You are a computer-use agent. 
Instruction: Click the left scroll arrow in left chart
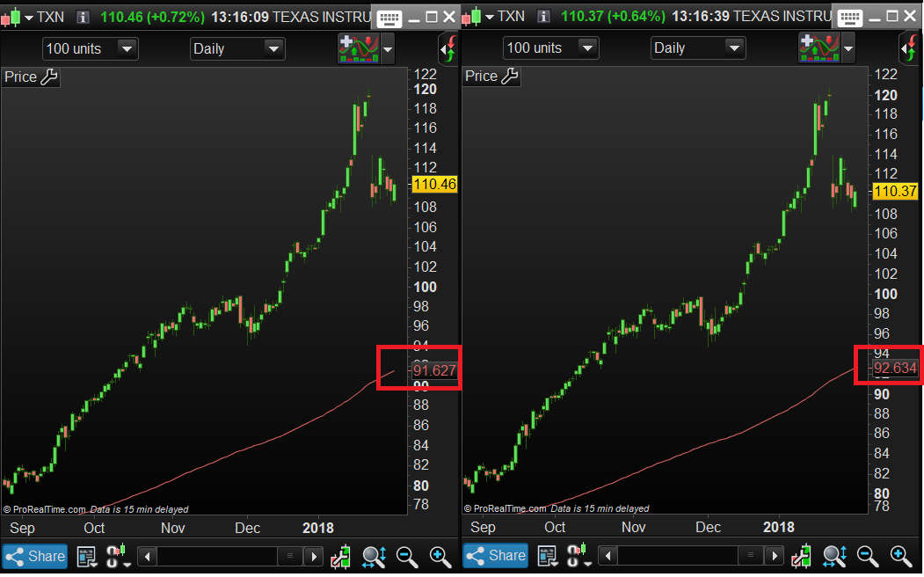pos(148,557)
